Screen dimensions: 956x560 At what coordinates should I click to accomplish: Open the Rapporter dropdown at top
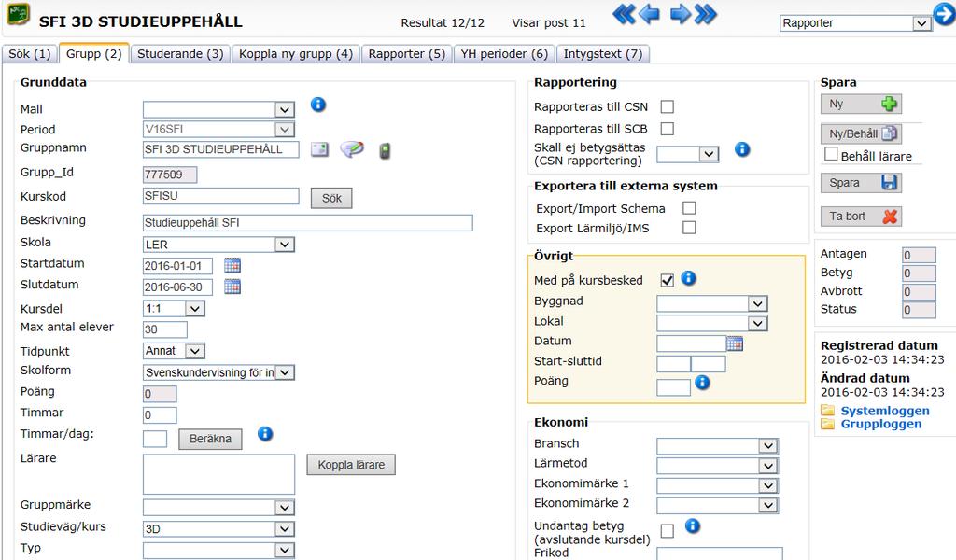[x=855, y=23]
